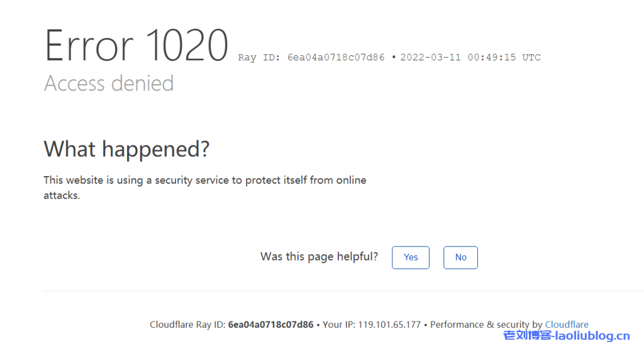
Task: Click the word Error in the title
Action: coord(89,46)
